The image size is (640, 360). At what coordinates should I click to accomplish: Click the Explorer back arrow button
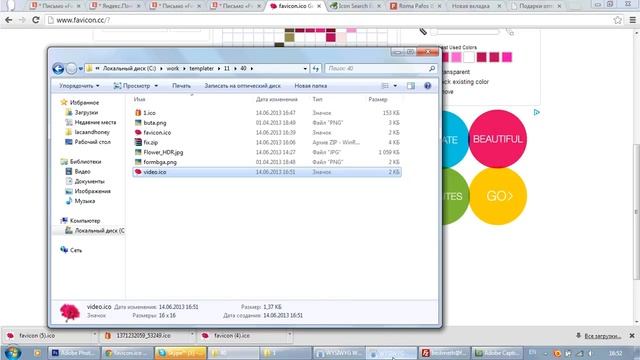click(58, 69)
